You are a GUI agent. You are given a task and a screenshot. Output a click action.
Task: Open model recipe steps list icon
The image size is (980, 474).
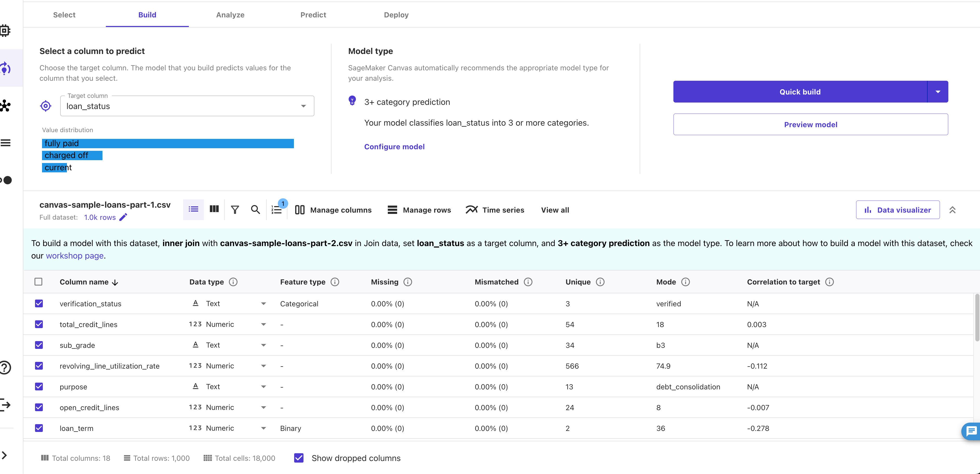click(277, 210)
